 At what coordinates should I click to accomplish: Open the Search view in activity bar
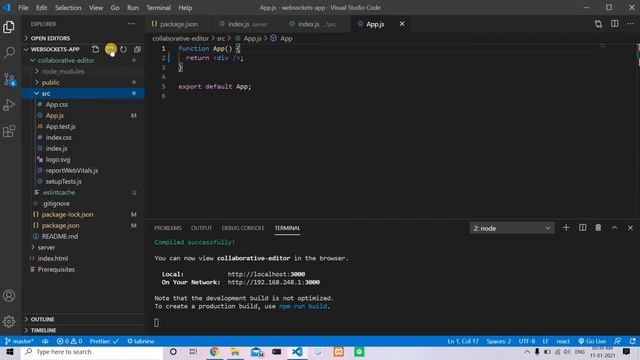pyautogui.click(x=9, y=53)
